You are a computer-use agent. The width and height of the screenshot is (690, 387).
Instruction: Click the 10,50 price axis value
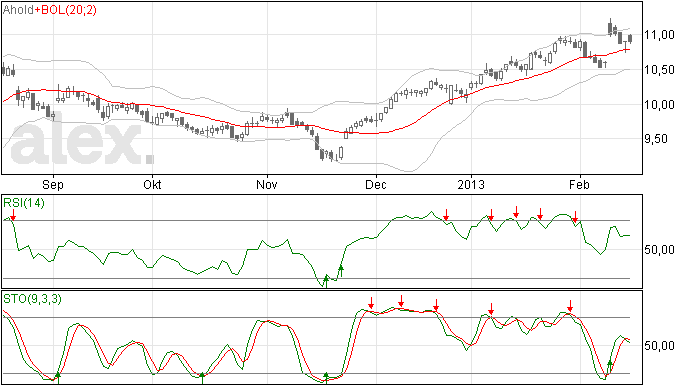point(659,70)
